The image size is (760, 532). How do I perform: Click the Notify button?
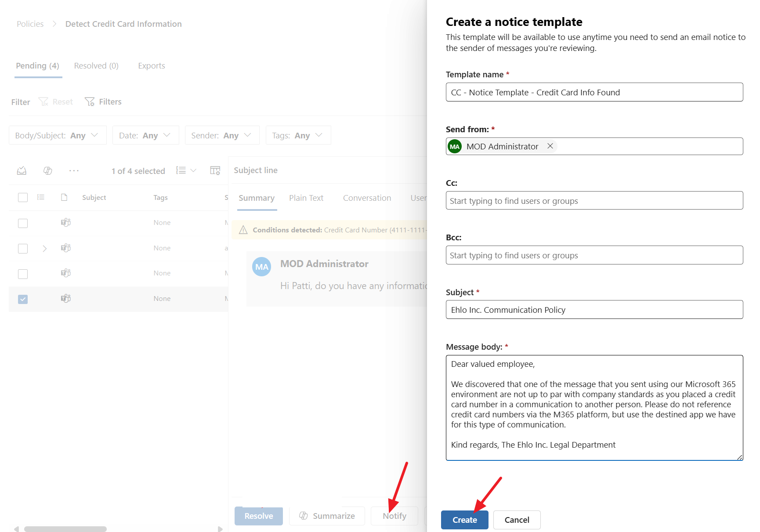pyautogui.click(x=394, y=516)
